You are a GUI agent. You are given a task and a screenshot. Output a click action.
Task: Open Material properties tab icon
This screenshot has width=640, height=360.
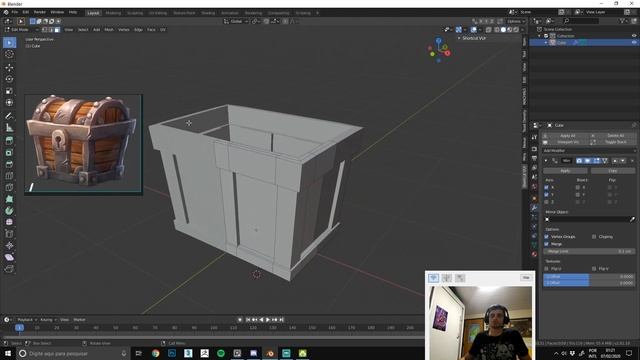(534, 254)
